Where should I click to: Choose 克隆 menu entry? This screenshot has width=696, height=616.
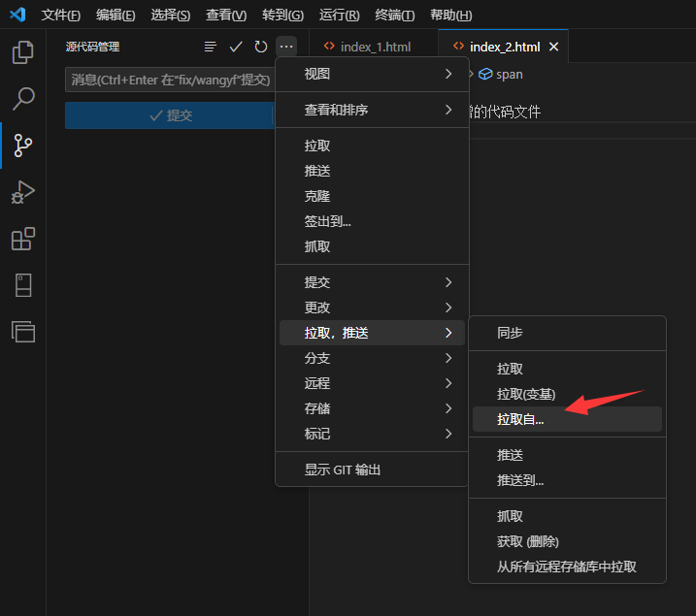coord(372,196)
